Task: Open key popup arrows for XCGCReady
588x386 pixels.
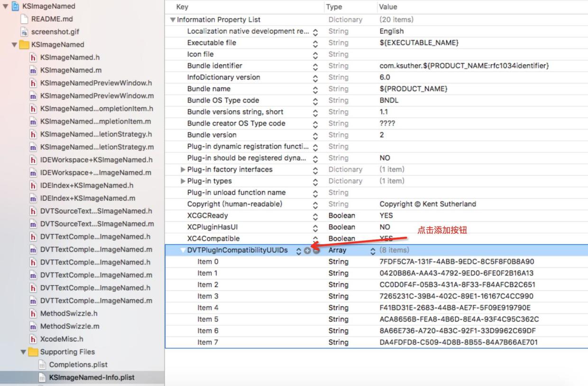Action: [315, 216]
